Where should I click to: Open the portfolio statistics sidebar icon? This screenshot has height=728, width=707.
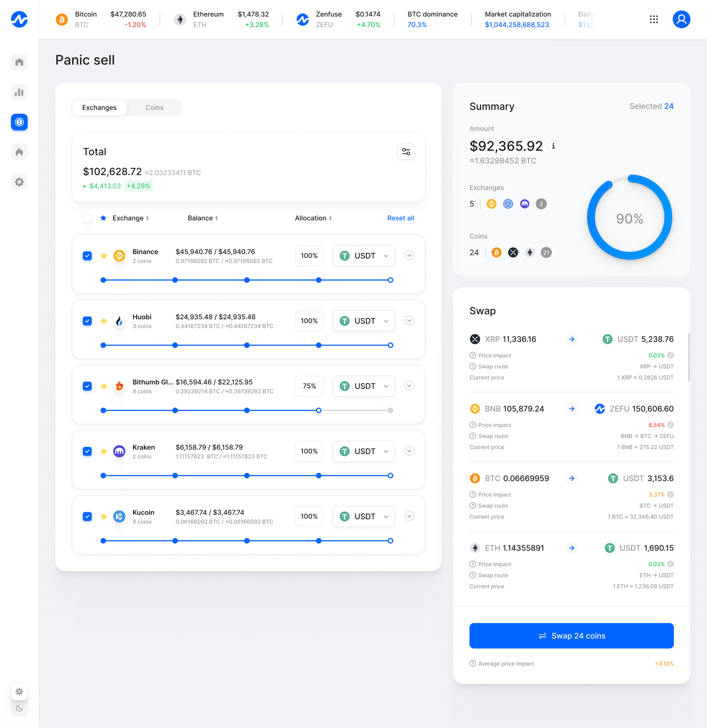tap(19, 92)
